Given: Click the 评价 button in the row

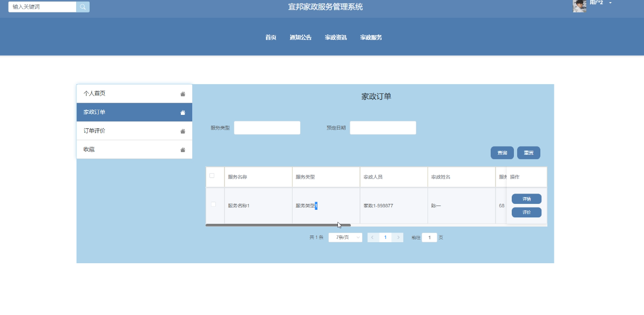Looking at the screenshot, I should coord(526,213).
